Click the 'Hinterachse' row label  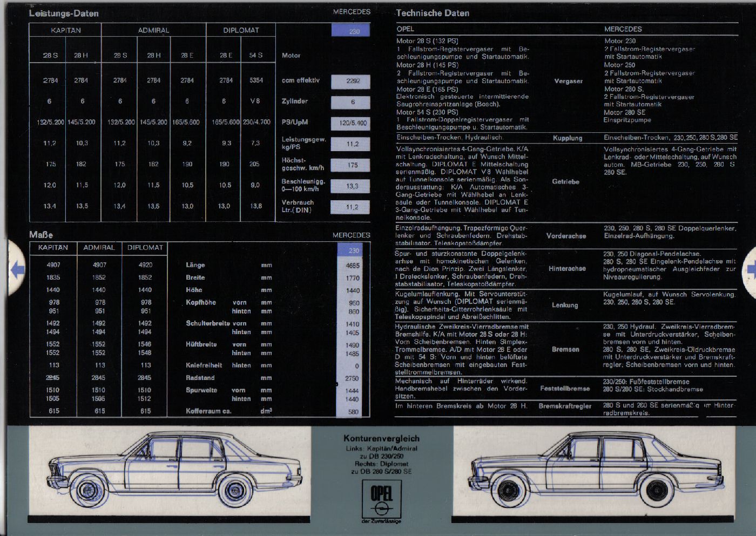point(567,268)
